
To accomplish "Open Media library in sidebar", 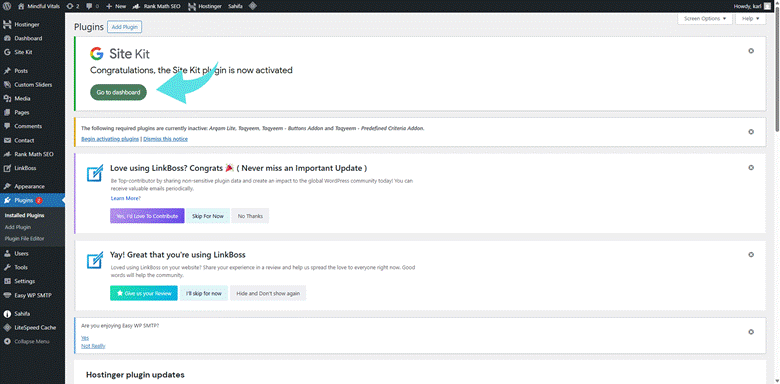I will [x=32, y=98].
